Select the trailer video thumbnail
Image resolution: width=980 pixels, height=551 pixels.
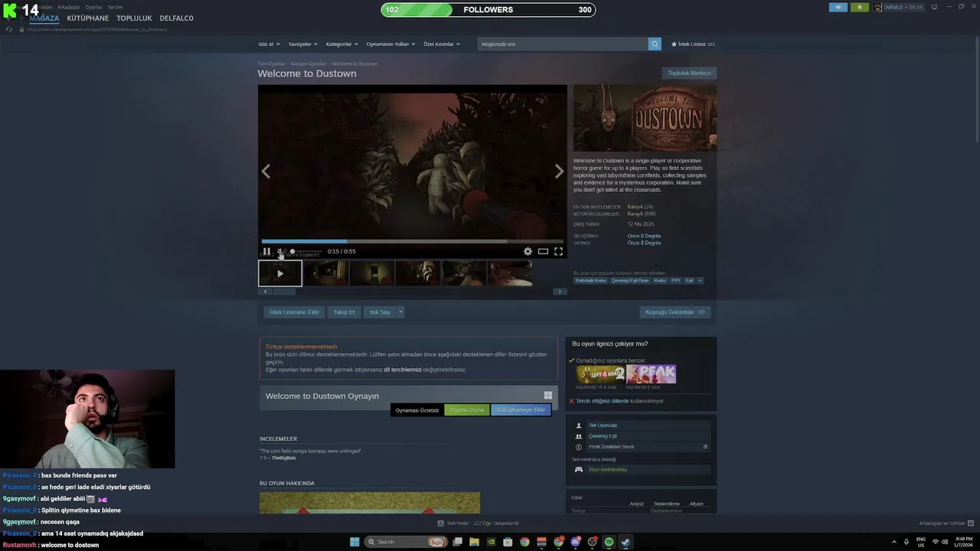click(x=280, y=273)
